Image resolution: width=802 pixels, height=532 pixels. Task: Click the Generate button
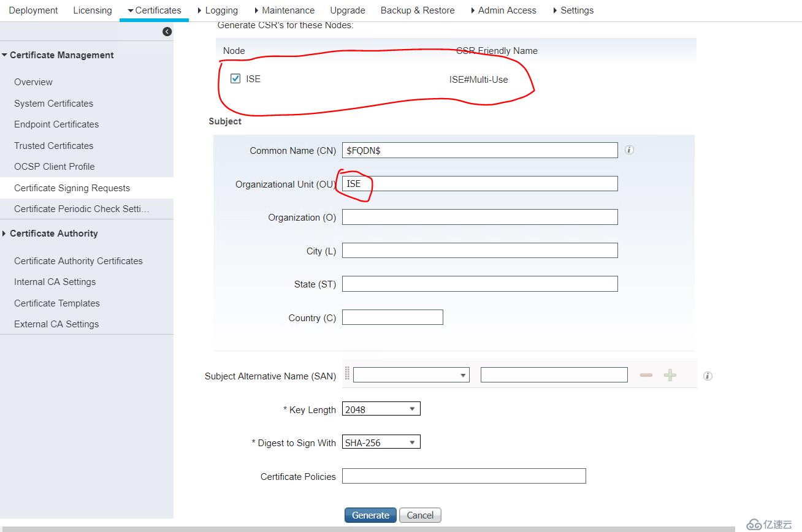(370, 515)
